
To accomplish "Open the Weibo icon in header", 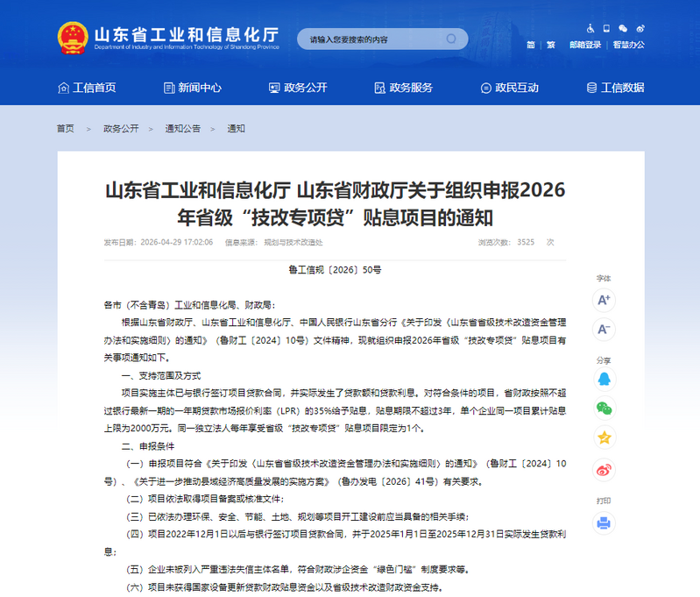I will coord(640,29).
